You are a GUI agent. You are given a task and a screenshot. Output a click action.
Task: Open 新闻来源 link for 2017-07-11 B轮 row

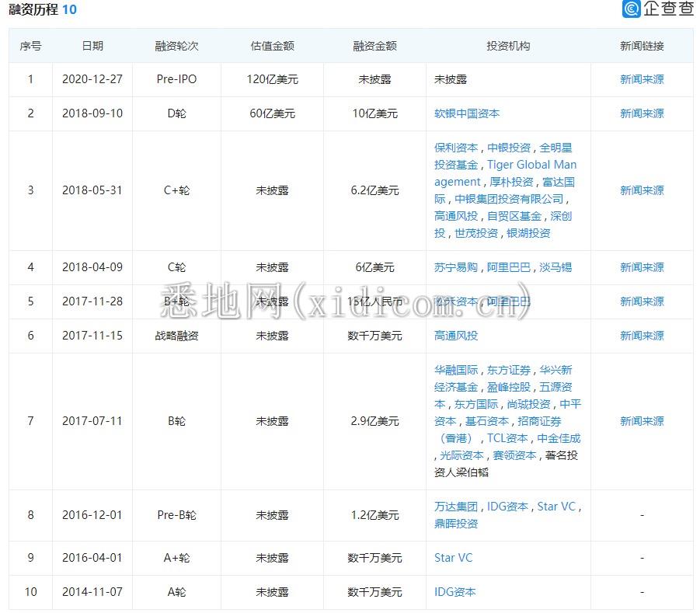(642, 421)
